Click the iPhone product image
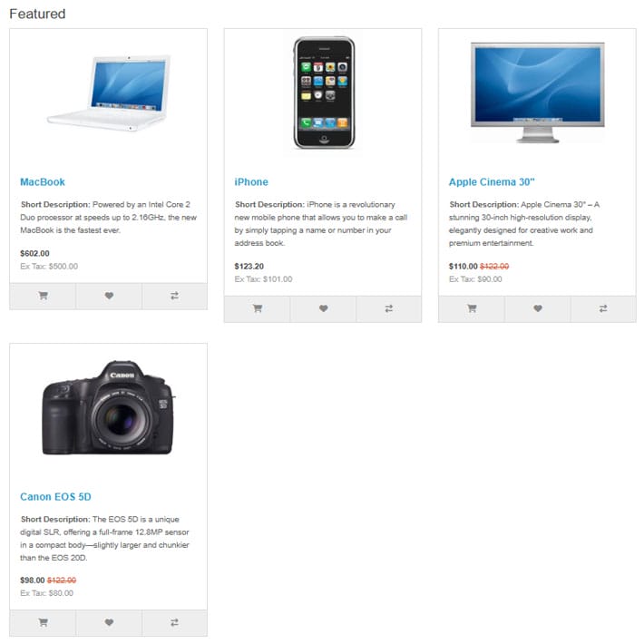Image resolution: width=644 pixels, height=644 pixels. coord(324,93)
